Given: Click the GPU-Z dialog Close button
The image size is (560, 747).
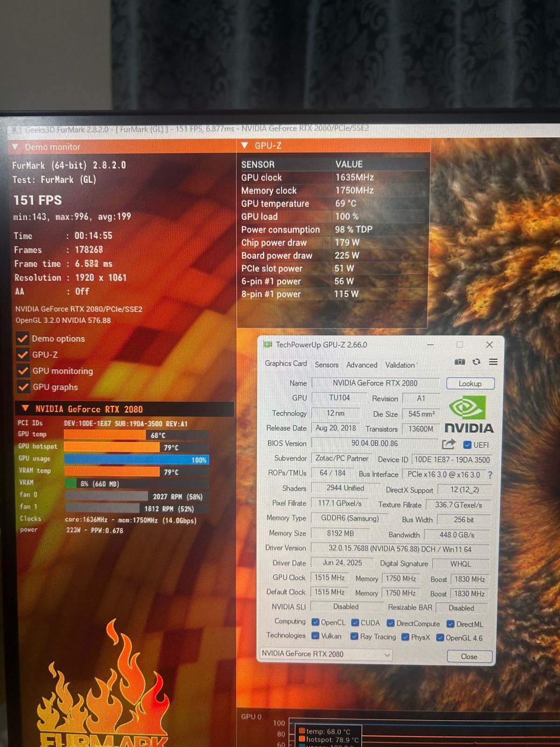Looking at the screenshot, I should (469, 656).
